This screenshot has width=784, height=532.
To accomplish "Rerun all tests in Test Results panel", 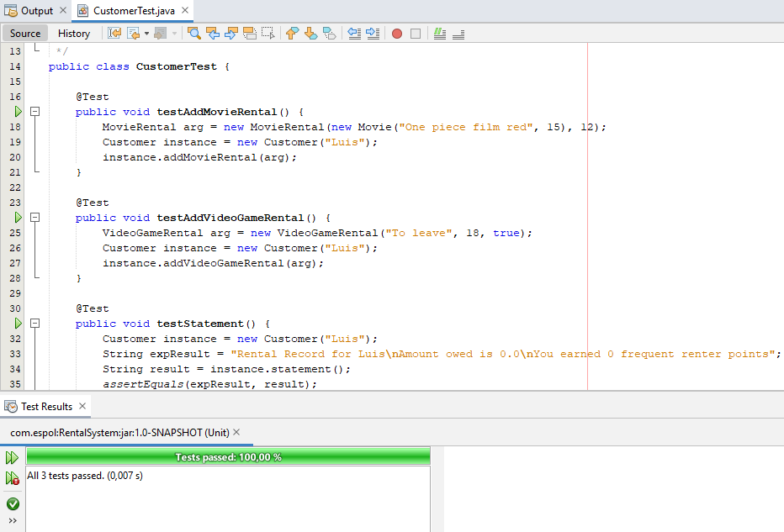I will [x=11, y=457].
